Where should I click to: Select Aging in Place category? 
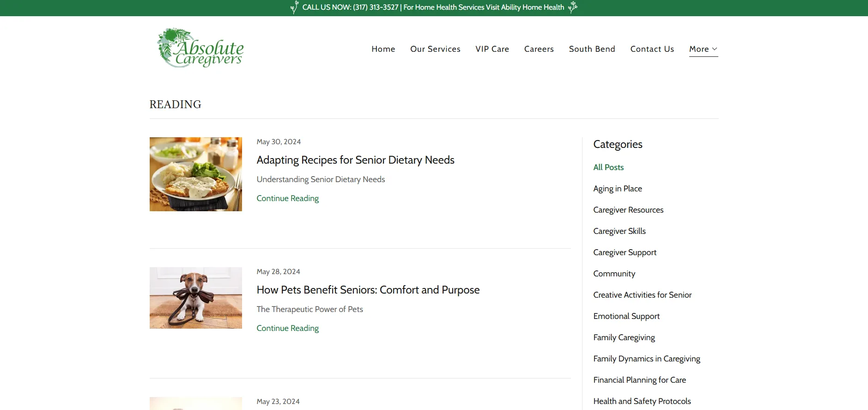click(618, 189)
